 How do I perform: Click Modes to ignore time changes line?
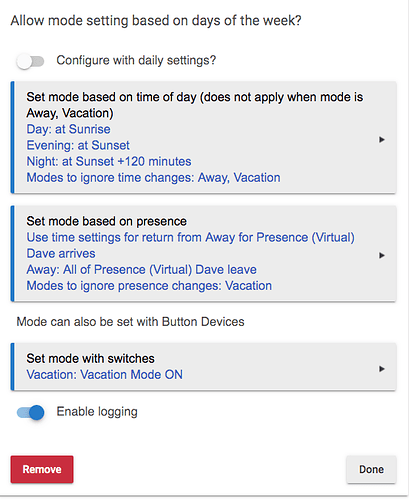pos(153,178)
